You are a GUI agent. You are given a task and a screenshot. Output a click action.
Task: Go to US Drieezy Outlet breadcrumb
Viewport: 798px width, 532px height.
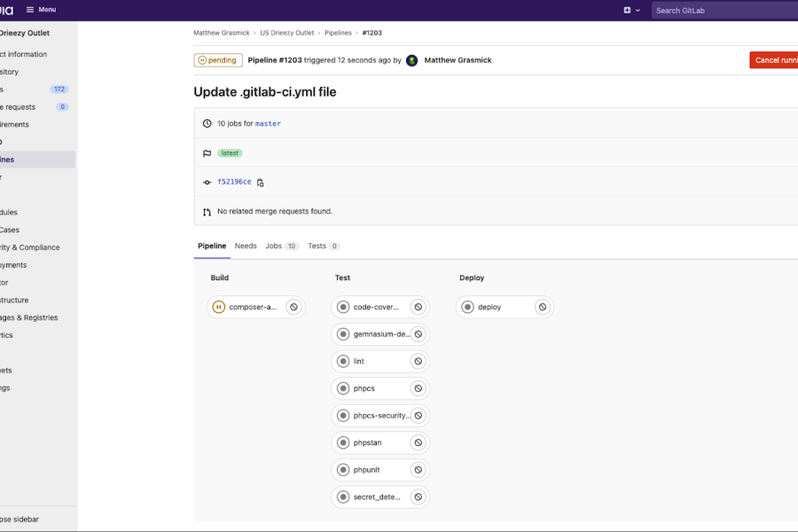(x=287, y=33)
